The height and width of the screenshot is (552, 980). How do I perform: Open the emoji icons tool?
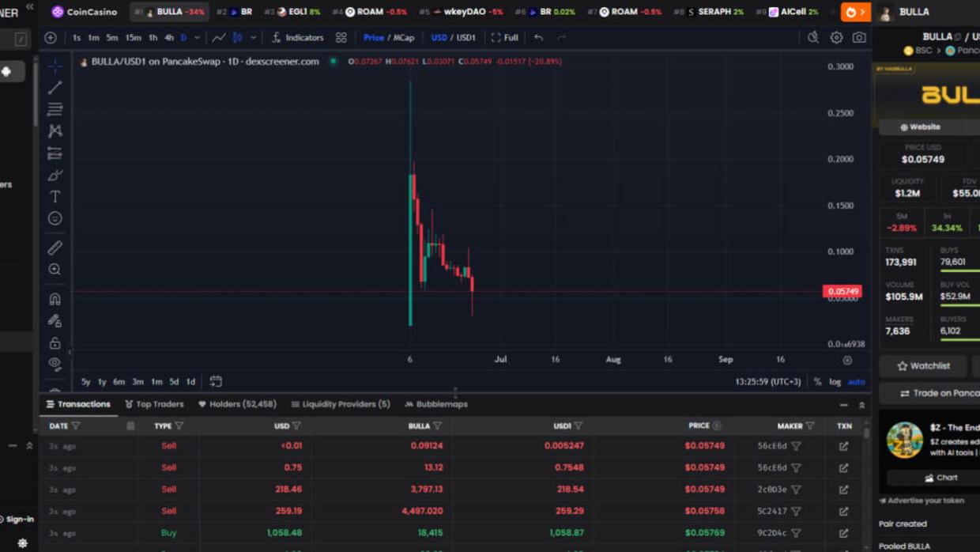coord(55,218)
